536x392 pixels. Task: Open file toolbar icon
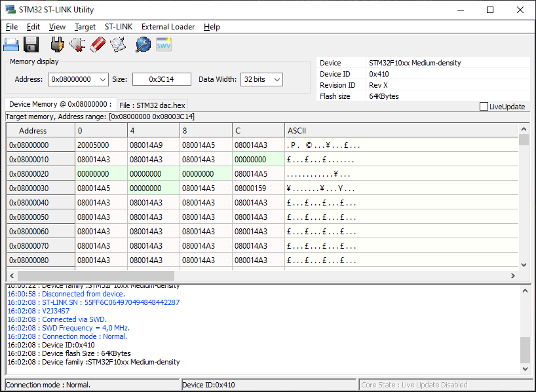pyautogui.click(x=11, y=45)
